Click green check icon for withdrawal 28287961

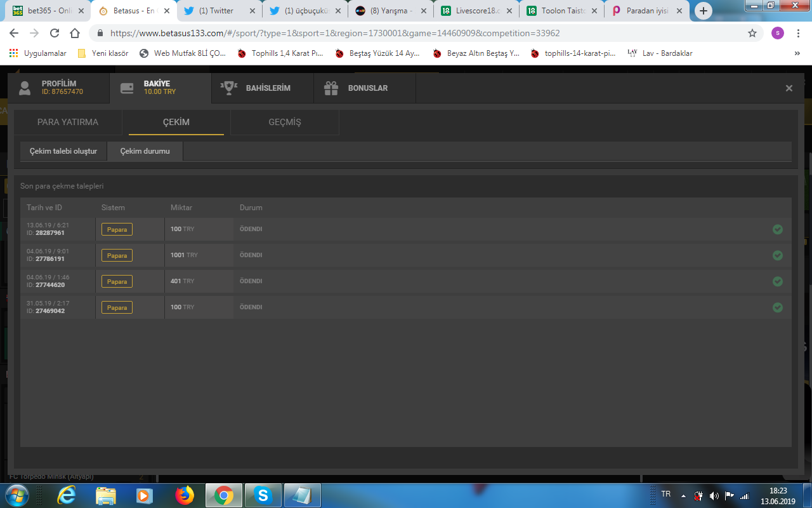[777, 229]
